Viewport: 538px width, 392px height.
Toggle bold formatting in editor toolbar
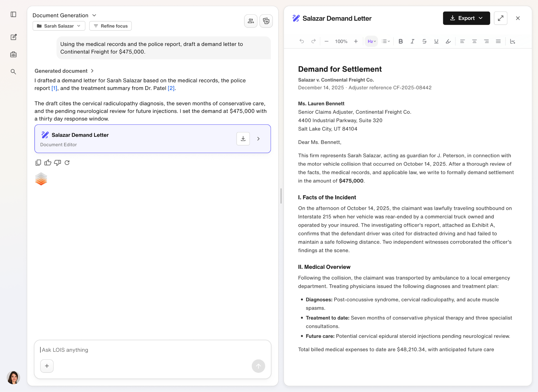[401, 41]
